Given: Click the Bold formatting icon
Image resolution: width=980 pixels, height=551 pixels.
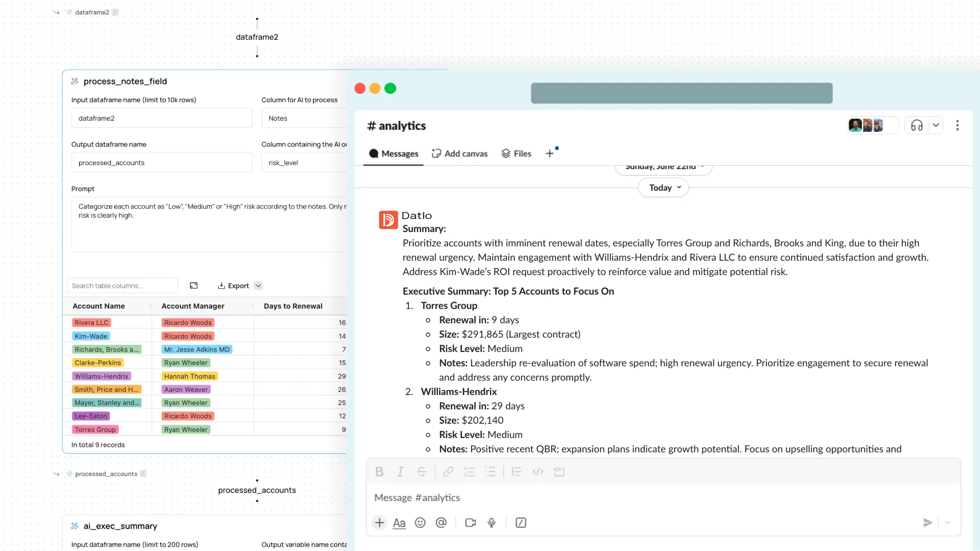Looking at the screenshot, I should pyautogui.click(x=379, y=471).
